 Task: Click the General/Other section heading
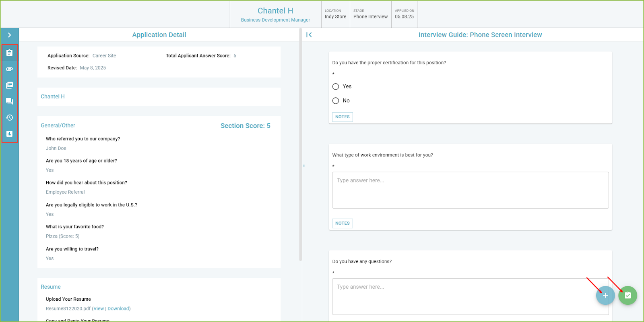pyautogui.click(x=58, y=125)
